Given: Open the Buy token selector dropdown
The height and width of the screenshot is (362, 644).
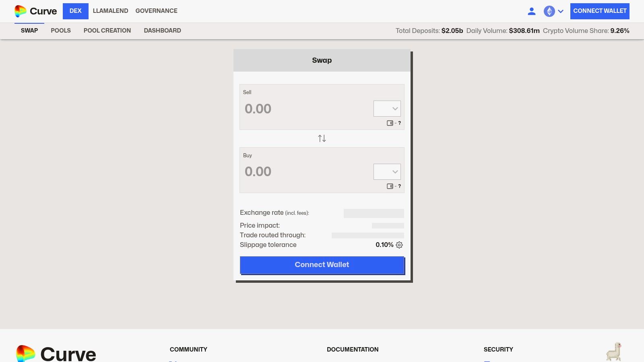Looking at the screenshot, I should [x=387, y=171].
